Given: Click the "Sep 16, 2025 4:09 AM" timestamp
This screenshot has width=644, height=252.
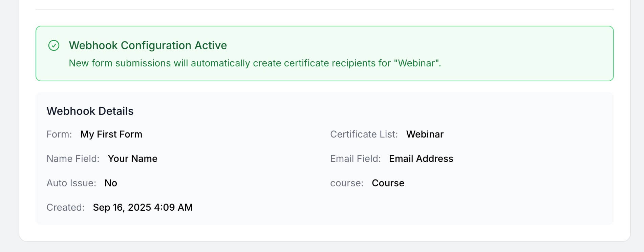Looking at the screenshot, I should point(143,208).
